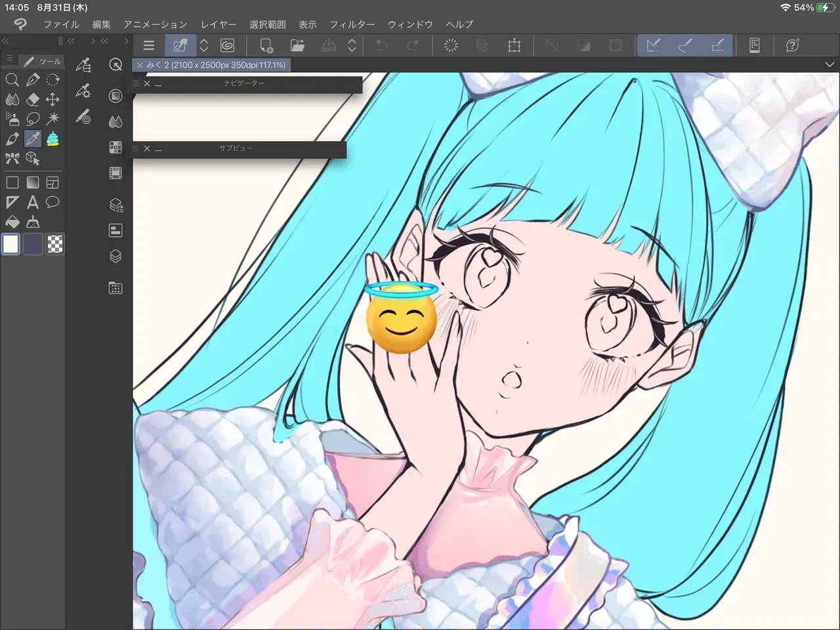The width and height of the screenshot is (840, 630).
Task: Toggle Snap to Special Ruler
Action: click(x=685, y=45)
